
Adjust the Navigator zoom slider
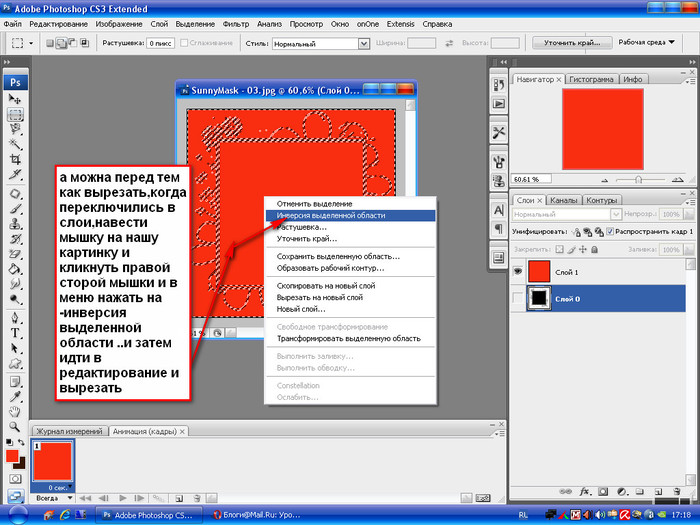point(638,179)
